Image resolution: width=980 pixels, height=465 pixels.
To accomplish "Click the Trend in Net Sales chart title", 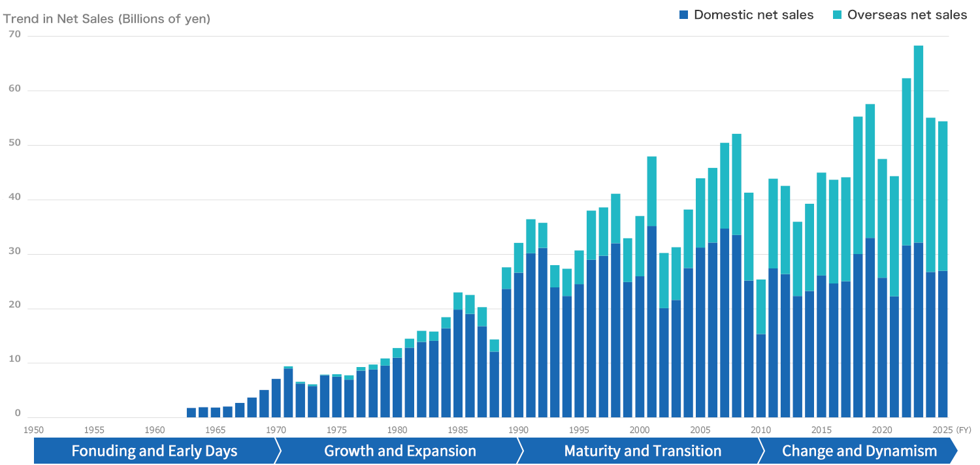I will tap(107, 19).
